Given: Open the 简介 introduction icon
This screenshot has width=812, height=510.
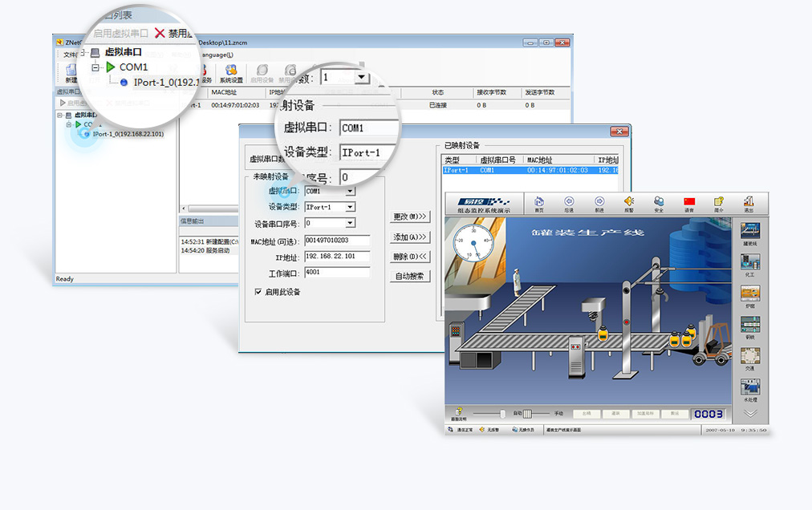Looking at the screenshot, I should (x=719, y=201).
